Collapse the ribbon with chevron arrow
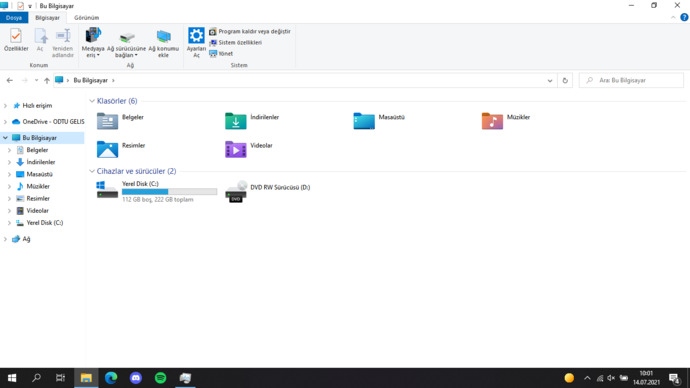The image size is (690, 388). click(x=673, y=18)
